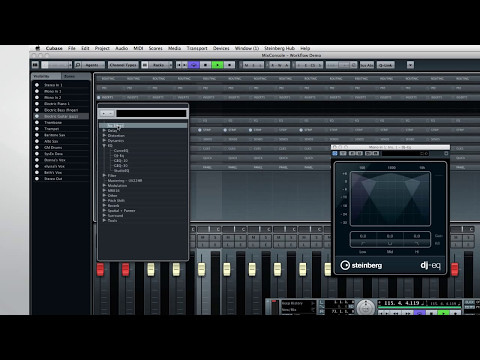Toggle the Mid band kill button in DJ-EQ
480x360 pixels.
point(390,244)
